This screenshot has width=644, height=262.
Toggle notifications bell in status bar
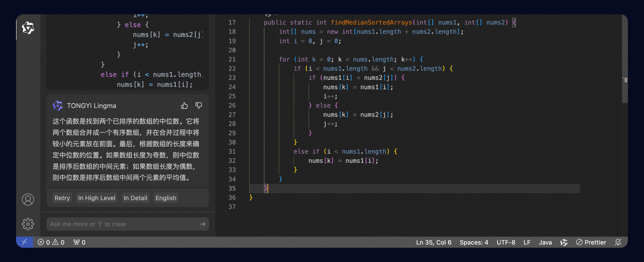[618, 242]
